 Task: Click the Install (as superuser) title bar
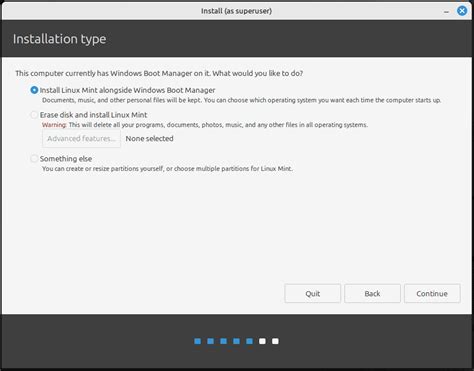coord(236,11)
